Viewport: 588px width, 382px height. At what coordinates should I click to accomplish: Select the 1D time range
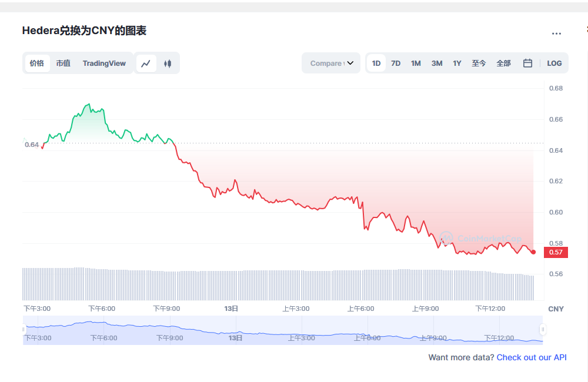click(x=376, y=63)
